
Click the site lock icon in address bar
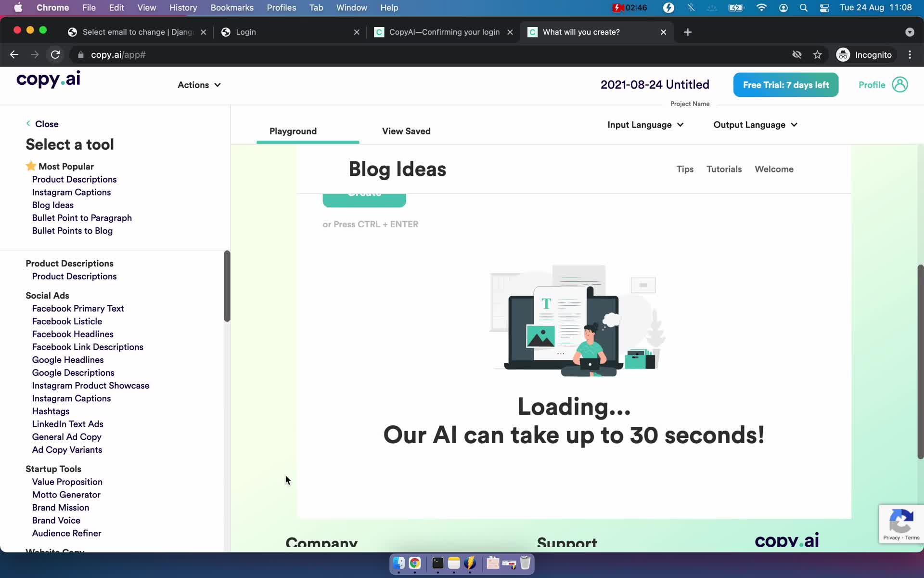[x=81, y=55]
